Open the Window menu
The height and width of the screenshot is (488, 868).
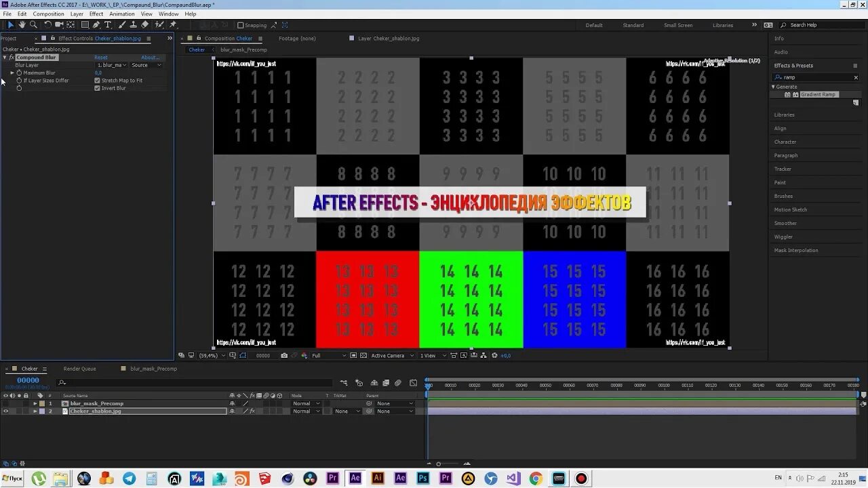(x=169, y=14)
